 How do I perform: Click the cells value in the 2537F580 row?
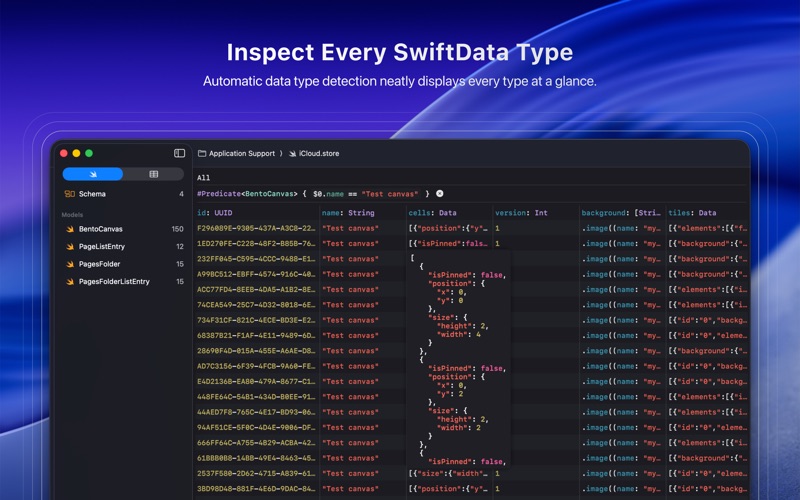448,473
